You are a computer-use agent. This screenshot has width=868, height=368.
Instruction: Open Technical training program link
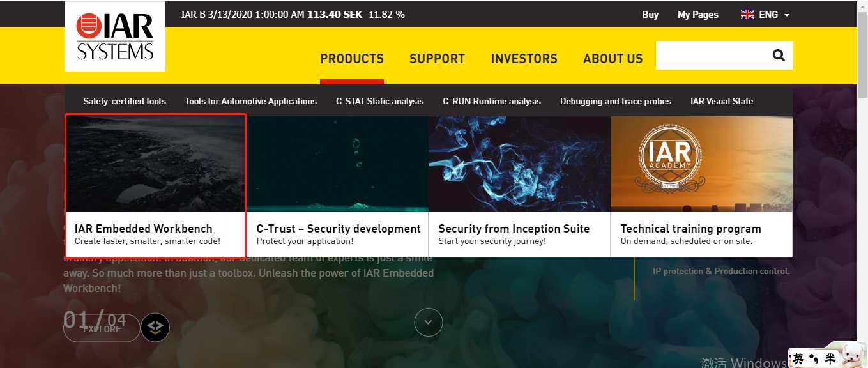click(691, 229)
